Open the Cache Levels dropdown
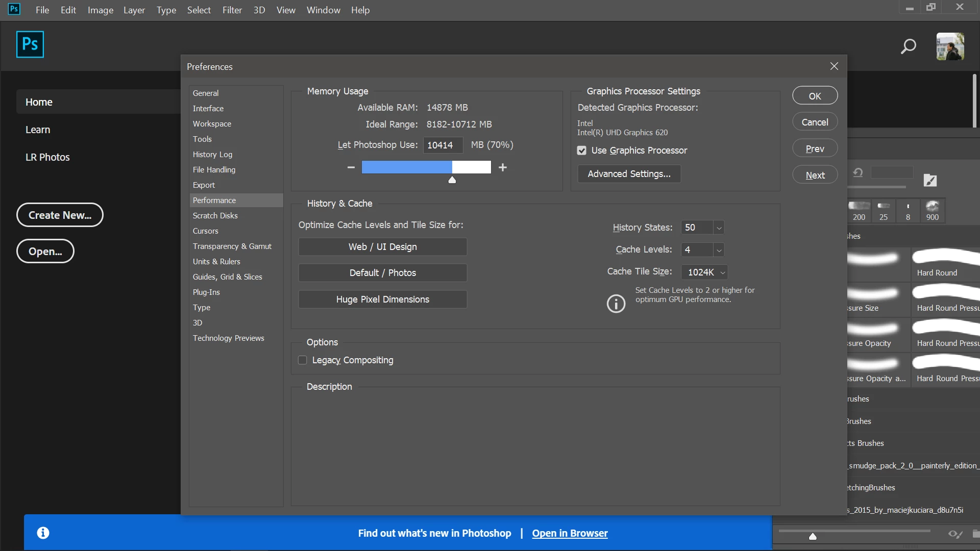The image size is (980, 551). coord(719,250)
